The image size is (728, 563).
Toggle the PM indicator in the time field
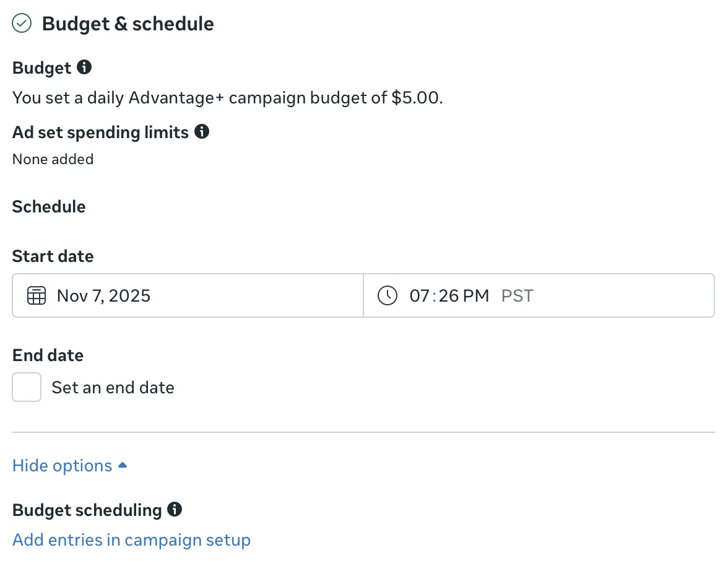pos(478,295)
